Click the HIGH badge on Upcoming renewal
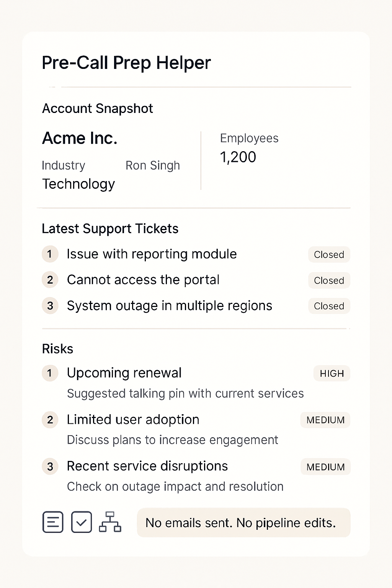392x588 pixels. click(x=332, y=374)
